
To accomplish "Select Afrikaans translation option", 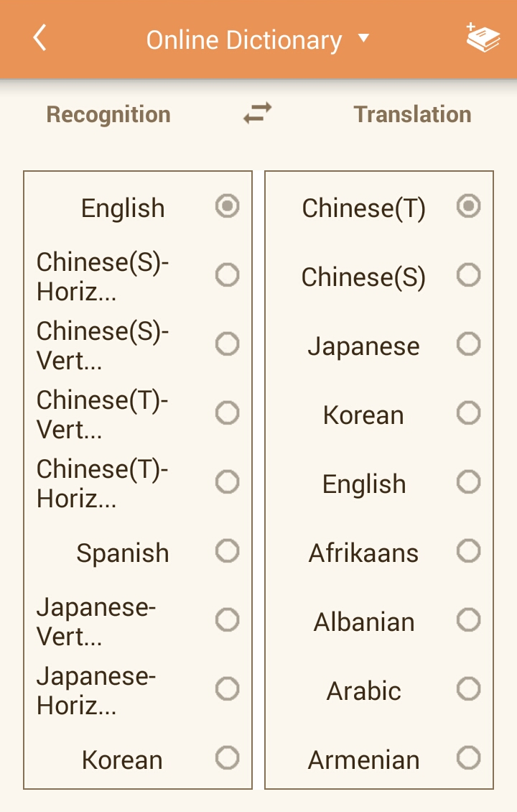I will [x=468, y=551].
